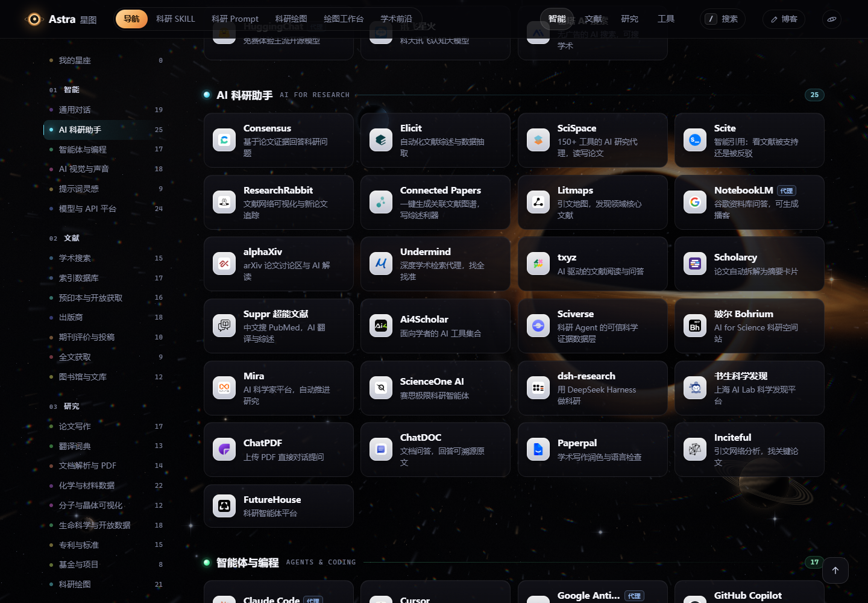Screen dimensions: 868x603
Task: Open 科研绘图 sidebar entry
Action: coord(107,584)
